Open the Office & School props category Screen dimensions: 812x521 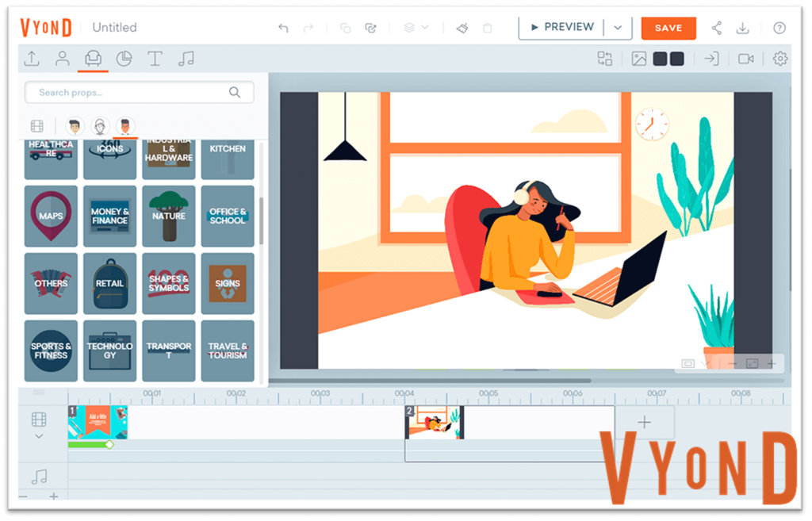(228, 216)
